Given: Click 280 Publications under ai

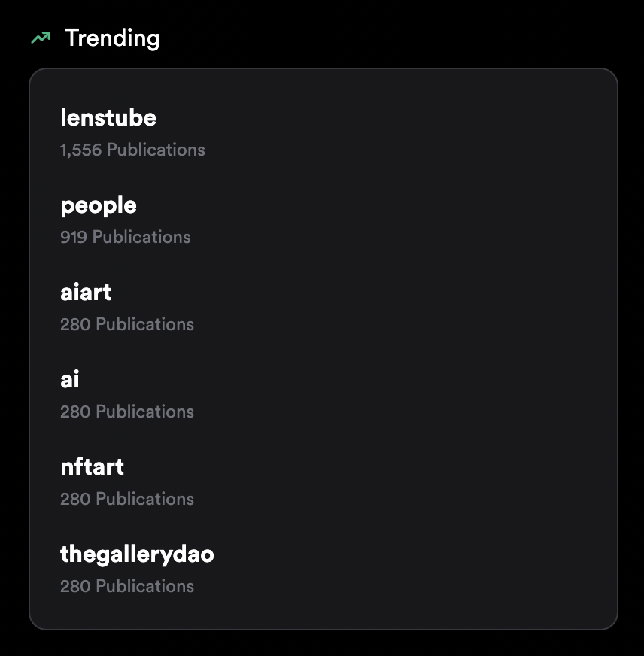Looking at the screenshot, I should click(x=127, y=412).
